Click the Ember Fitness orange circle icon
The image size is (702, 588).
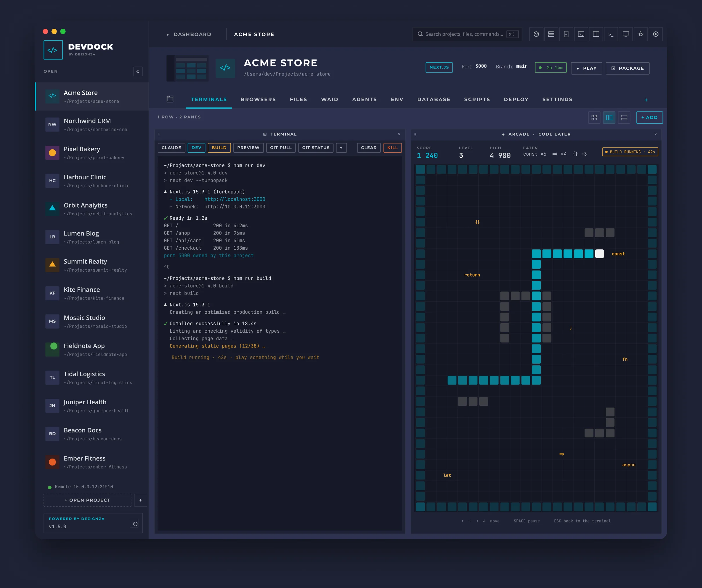tap(52, 461)
